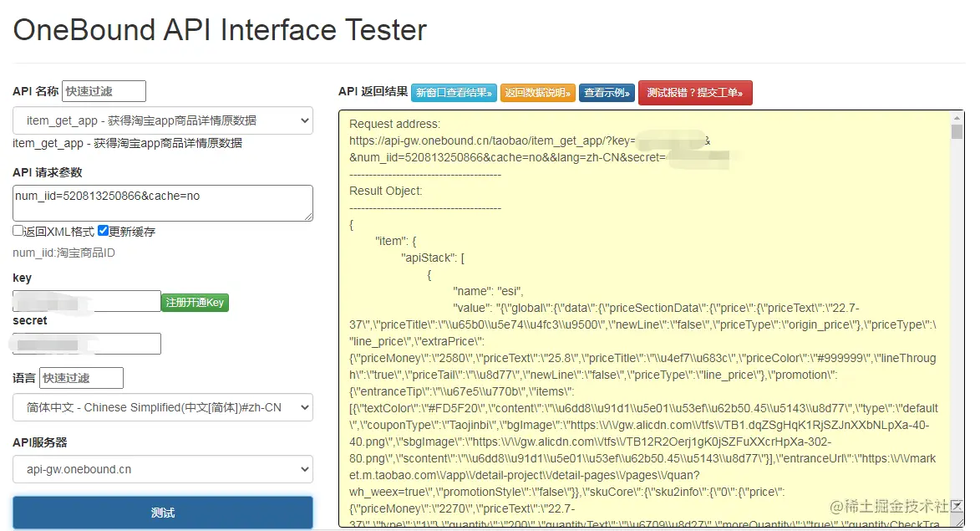Viewport: 980px width, 531px height.
Task: Open the Chinese Simplified language dropdown
Action: click(163, 407)
